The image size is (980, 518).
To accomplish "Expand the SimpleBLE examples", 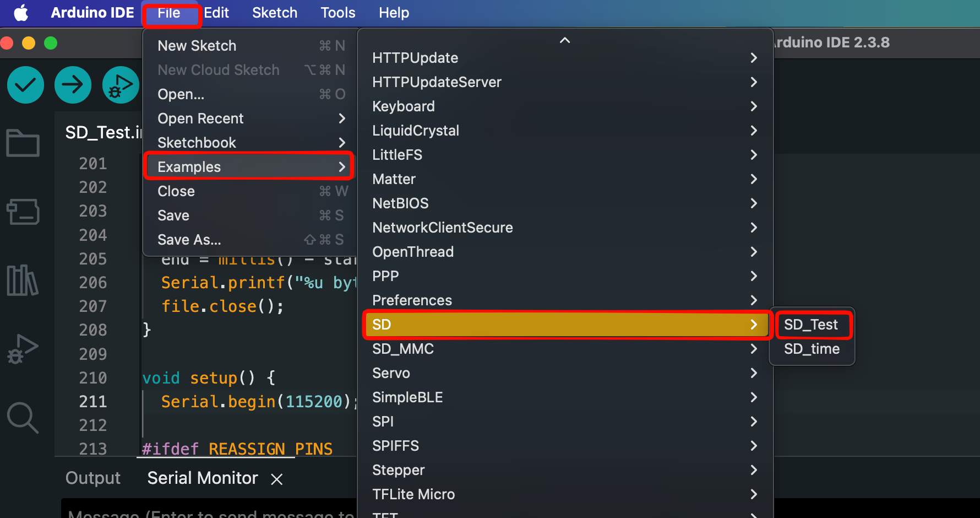I will click(565, 397).
